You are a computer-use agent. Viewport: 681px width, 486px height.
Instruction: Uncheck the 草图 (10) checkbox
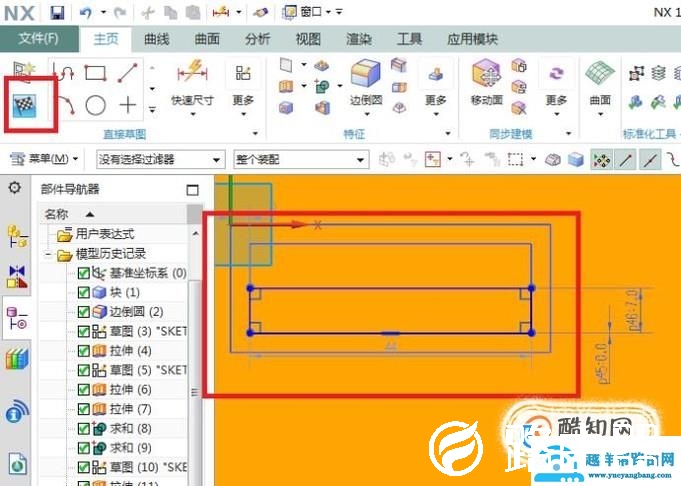(x=83, y=467)
